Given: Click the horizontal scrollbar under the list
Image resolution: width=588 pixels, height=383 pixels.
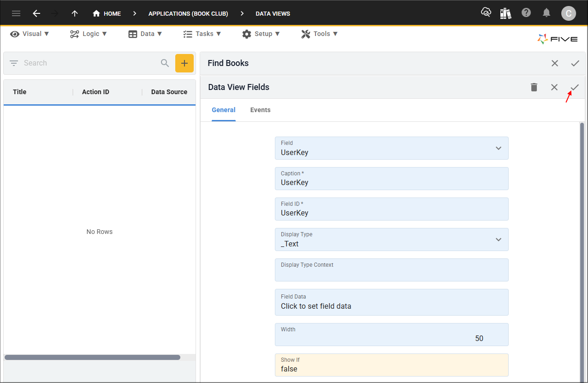Looking at the screenshot, I should coord(92,357).
